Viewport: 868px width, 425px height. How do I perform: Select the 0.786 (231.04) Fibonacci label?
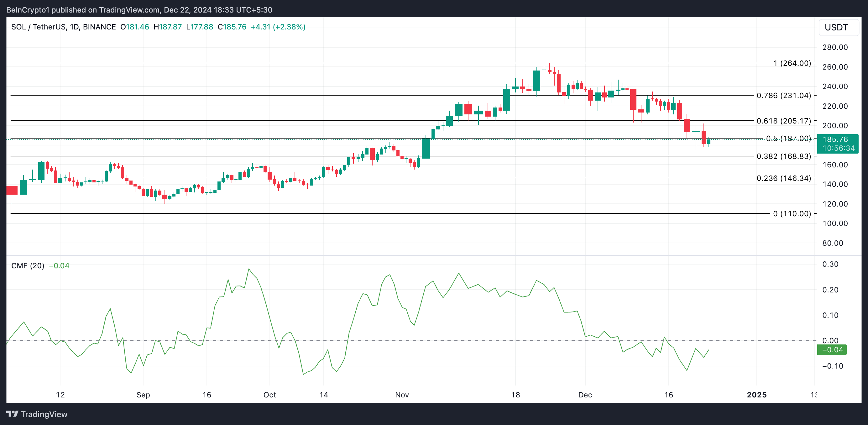coord(783,95)
